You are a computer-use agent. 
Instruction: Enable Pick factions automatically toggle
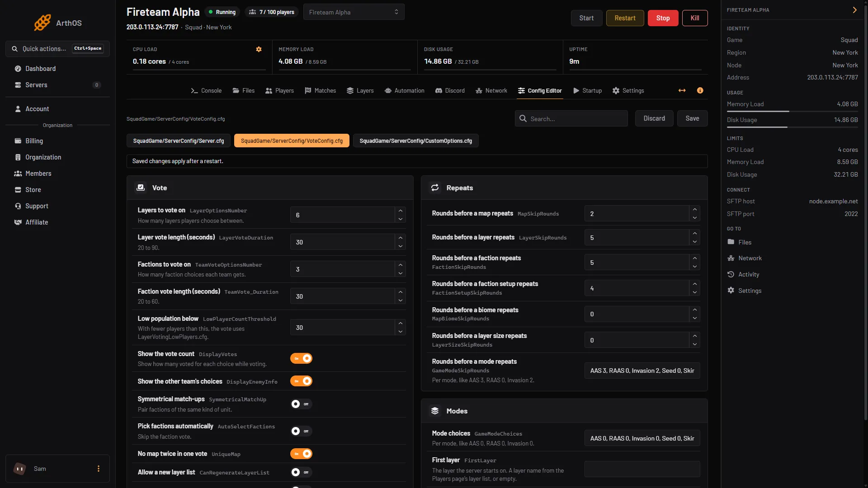(x=301, y=431)
